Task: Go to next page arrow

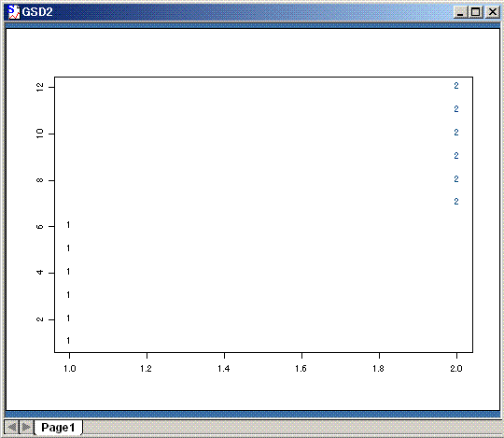Action: point(26,427)
